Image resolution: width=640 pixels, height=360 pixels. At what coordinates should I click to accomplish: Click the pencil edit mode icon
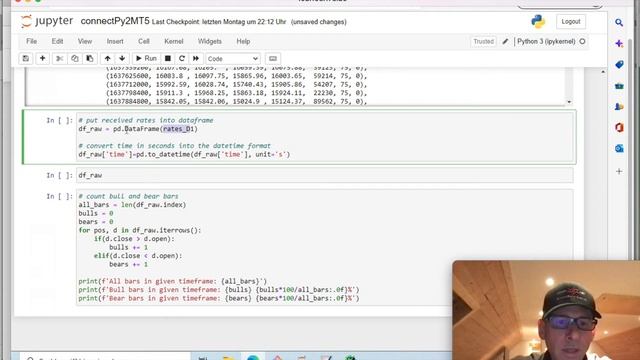click(505, 41)
